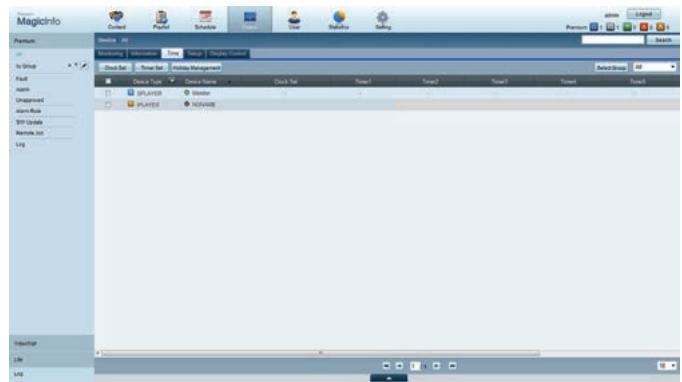Expand the VideoWall sidebar section

(x=51, y=343)
